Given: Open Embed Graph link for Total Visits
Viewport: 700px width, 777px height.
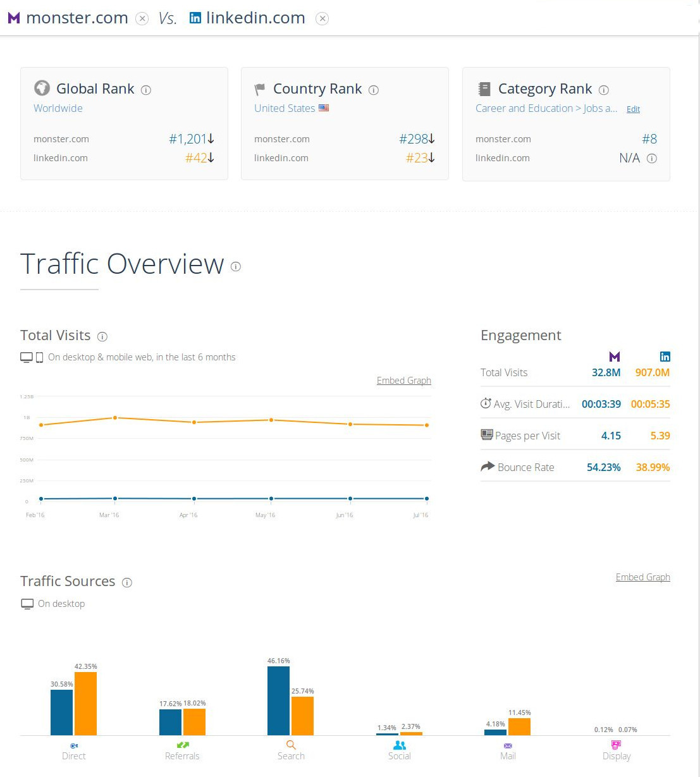Looking at the screenshot, I should coord(403,381).
